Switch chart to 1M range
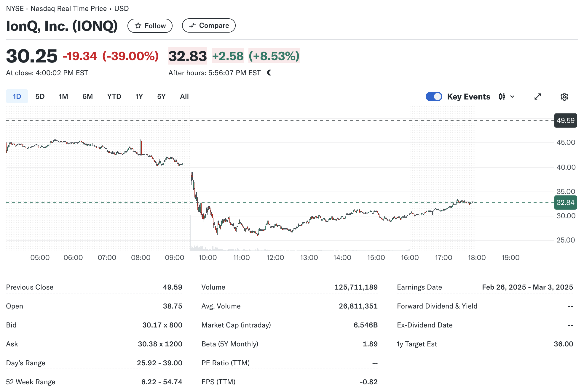Image resolution: width=584 pixels, height=392 pixels. coord(63,97)
